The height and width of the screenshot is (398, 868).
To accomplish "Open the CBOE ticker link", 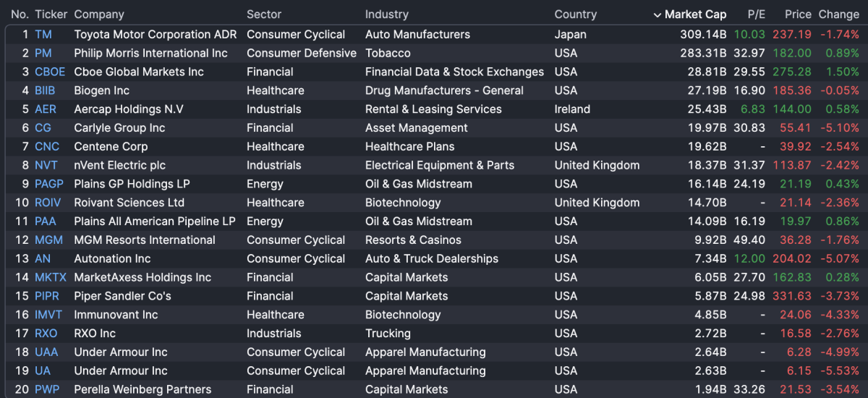I will point(50,72).
